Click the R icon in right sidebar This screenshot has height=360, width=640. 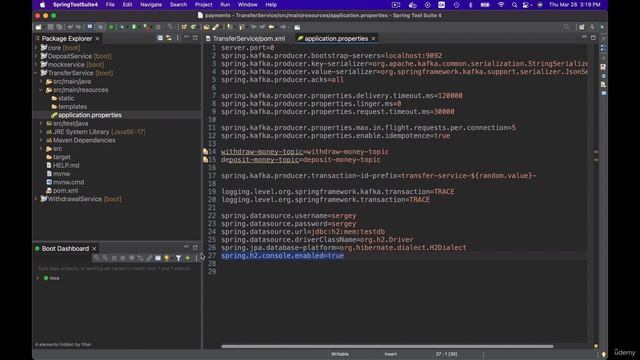pyautogui.click(x=603, y=67)
